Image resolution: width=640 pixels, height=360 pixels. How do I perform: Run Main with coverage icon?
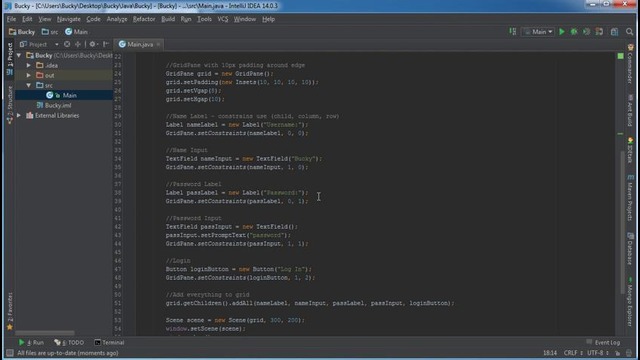coord(587,32)
